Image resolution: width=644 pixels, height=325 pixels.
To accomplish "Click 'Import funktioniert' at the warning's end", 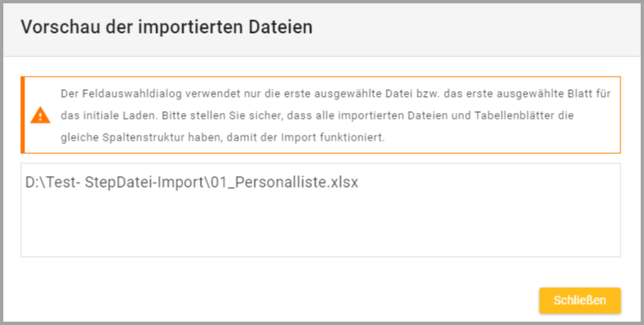I will (333, 137).
